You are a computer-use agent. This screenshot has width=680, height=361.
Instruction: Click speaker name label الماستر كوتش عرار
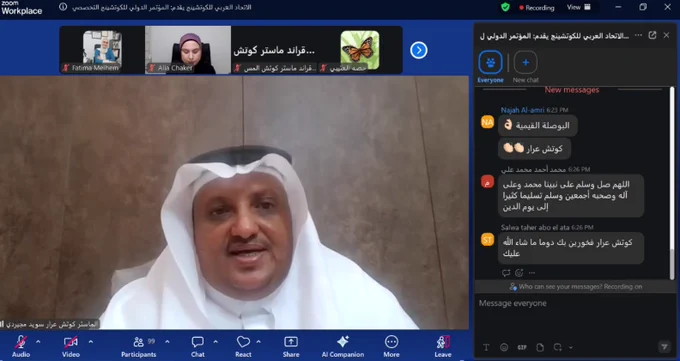click(50, 324)
